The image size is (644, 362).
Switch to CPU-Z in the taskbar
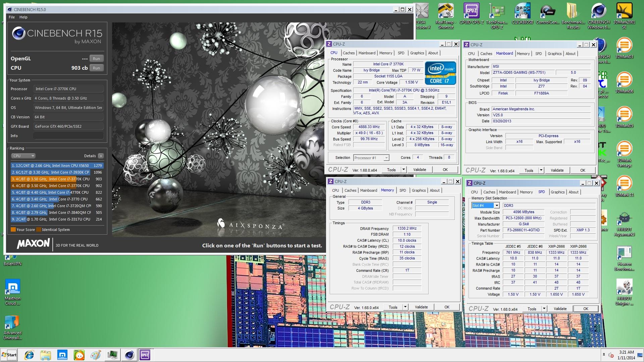click(145, 355)
